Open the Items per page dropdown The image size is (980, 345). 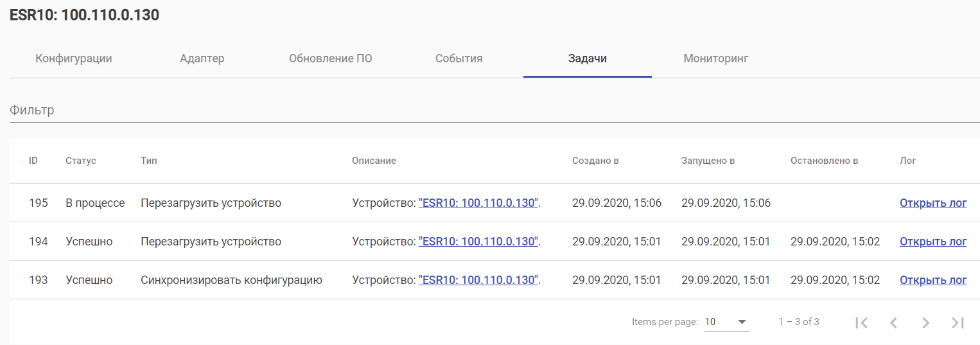(x=726, y=322)
